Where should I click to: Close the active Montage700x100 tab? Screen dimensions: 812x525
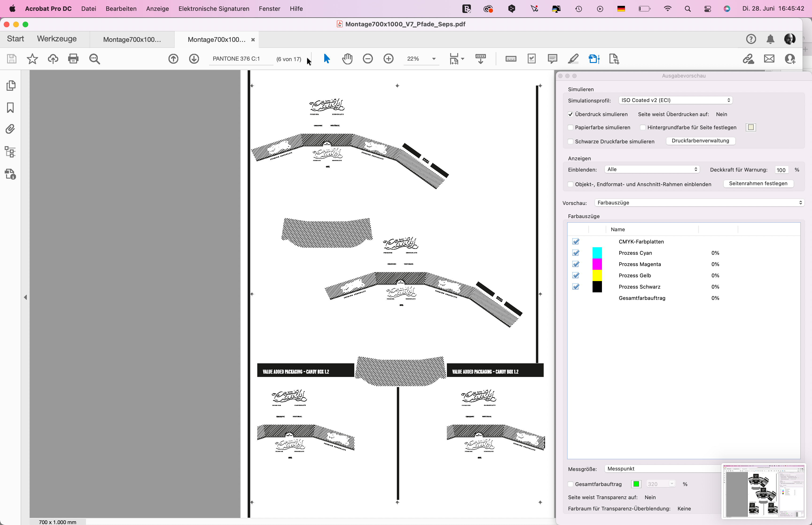coord(253,39)
